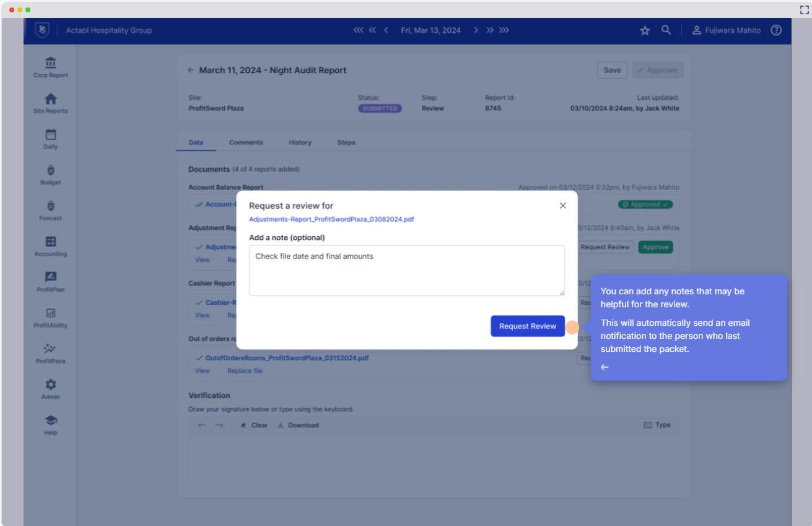Go to previous day arrow
Viewport: 812px width, 526px height.
point(386,30)
